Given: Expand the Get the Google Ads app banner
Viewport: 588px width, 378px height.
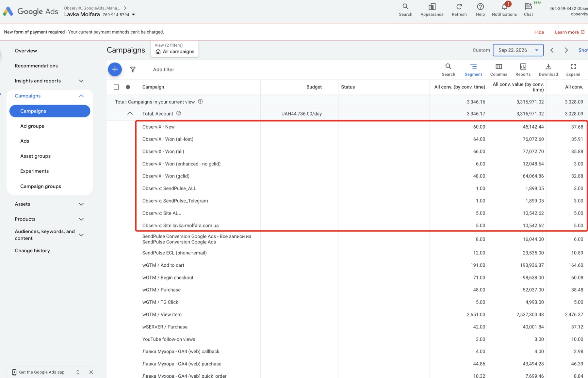Looking at the screenshot, I should 78,372.
